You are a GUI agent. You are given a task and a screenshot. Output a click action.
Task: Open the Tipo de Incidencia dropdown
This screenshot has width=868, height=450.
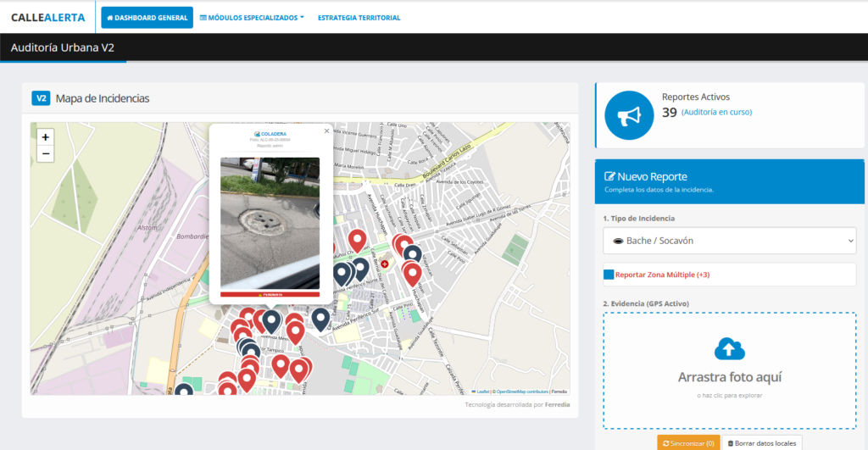(x=730, y=241)
